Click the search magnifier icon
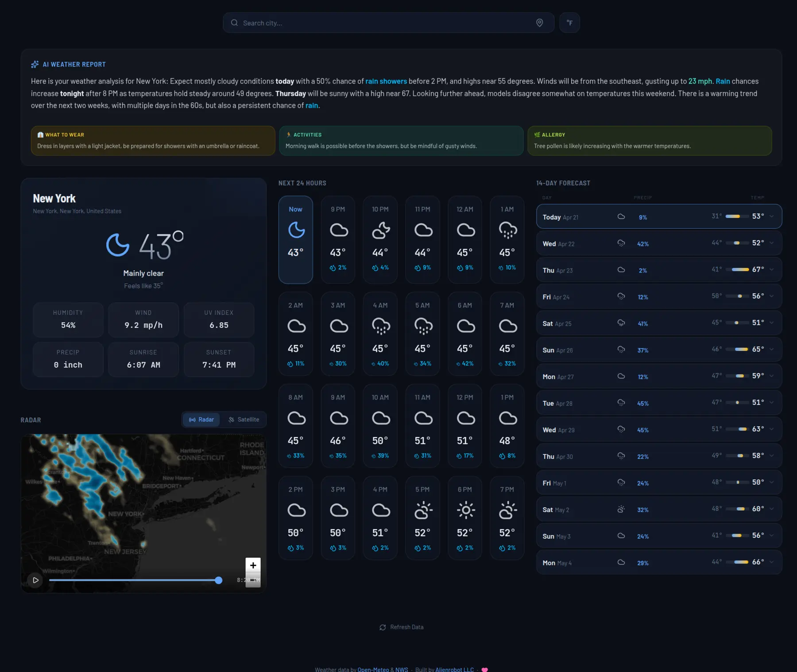 point(234,23)
